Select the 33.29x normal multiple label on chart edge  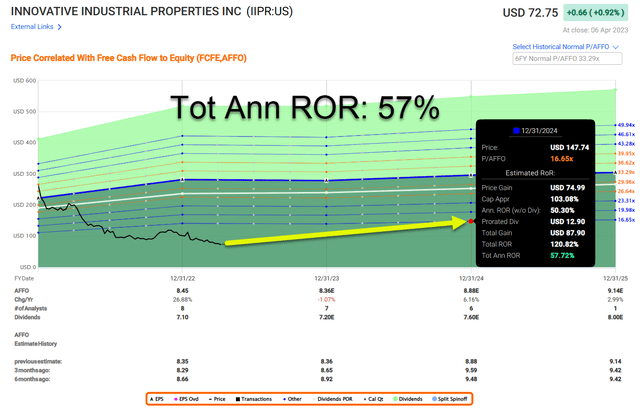point(626,172)
